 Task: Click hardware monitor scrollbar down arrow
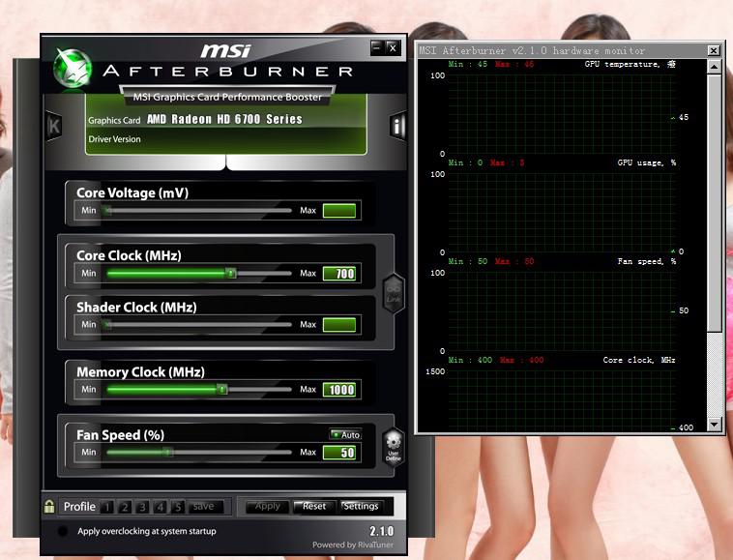pos(714,424)
